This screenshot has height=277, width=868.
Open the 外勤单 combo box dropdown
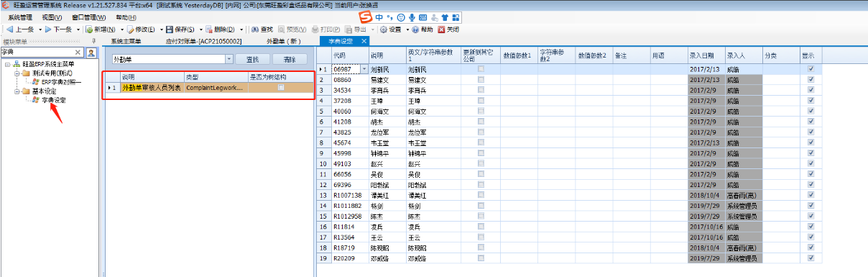click(229, 60)
